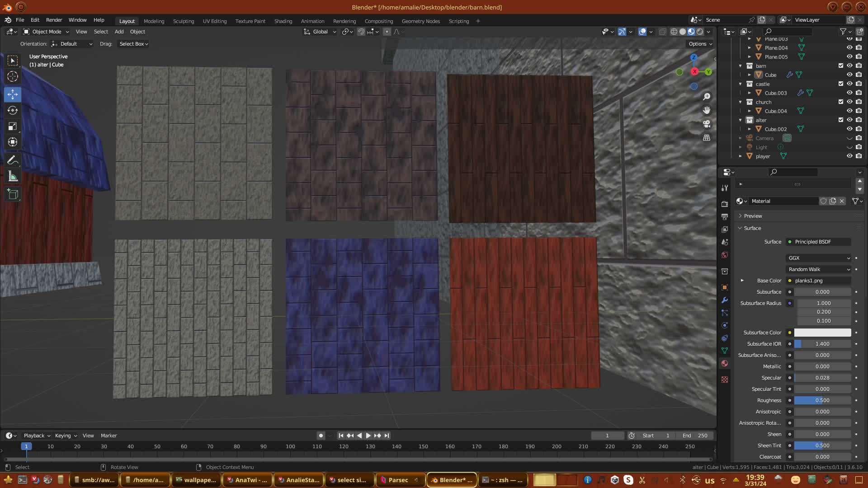Image resolution: width=868 pixels, height=488 pixels.
Task: Open the Render menu
Action: [x=54, y=20]
